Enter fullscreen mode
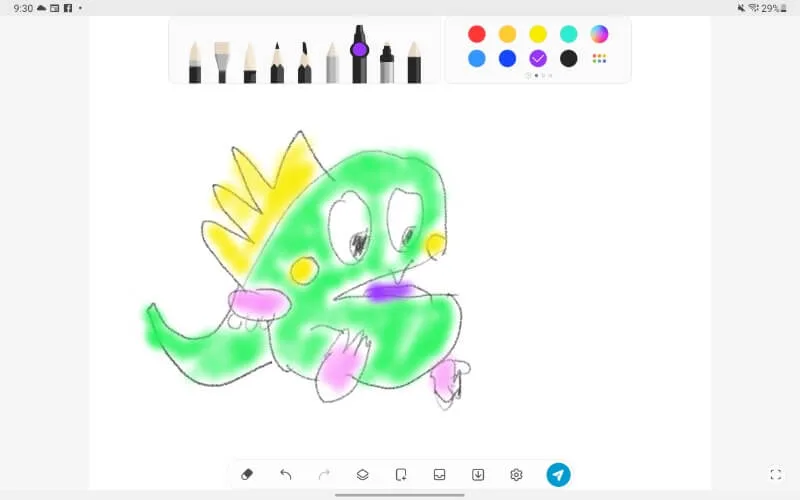Image resolution: width=800 pixels, height=500 pixels. 775,474
